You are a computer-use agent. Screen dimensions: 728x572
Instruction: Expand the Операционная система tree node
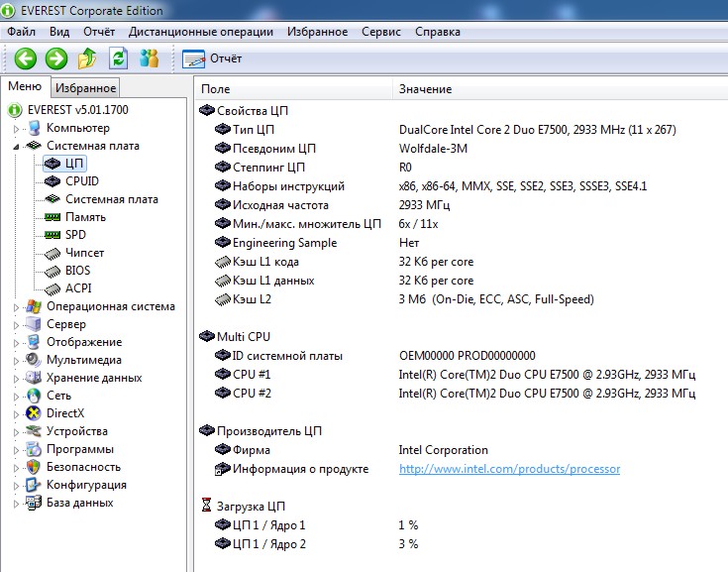(x=16, y=307)
